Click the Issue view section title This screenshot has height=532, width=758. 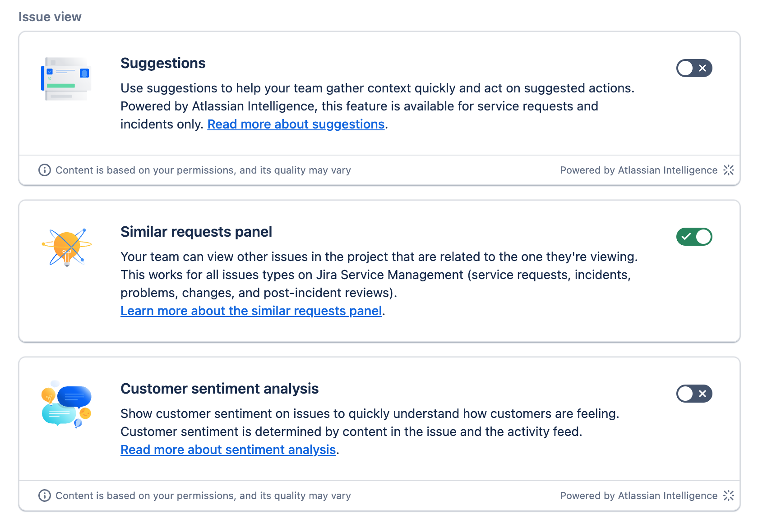tap(50, 17)
